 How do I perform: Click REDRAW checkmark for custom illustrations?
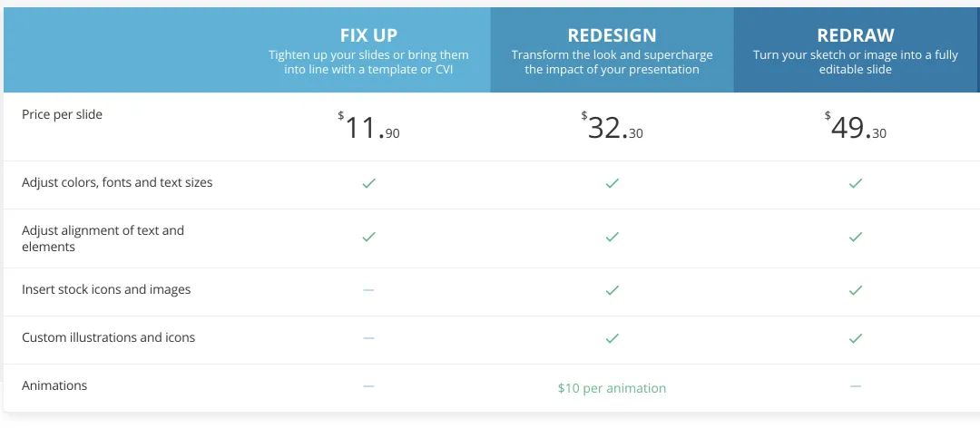(x=855, y=338)
